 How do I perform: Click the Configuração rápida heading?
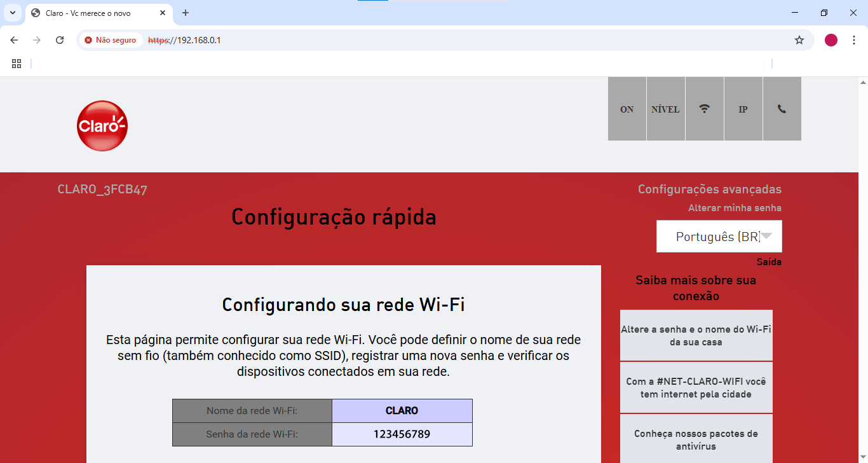click(334, 218)
